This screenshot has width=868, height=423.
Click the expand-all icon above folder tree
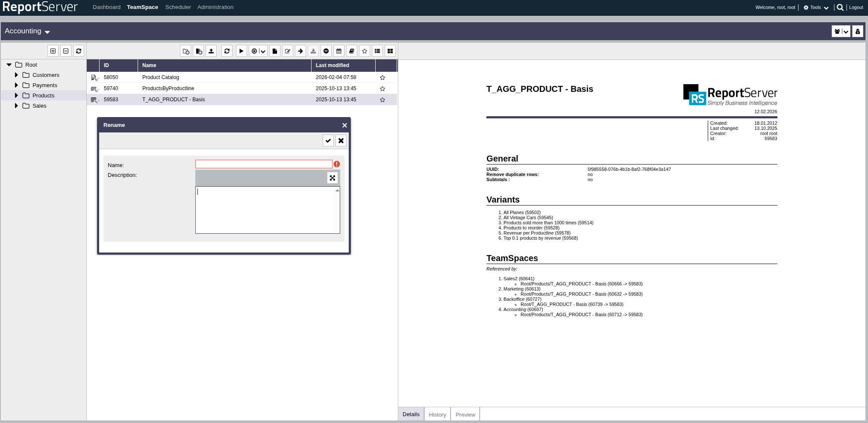pos(53,51)
